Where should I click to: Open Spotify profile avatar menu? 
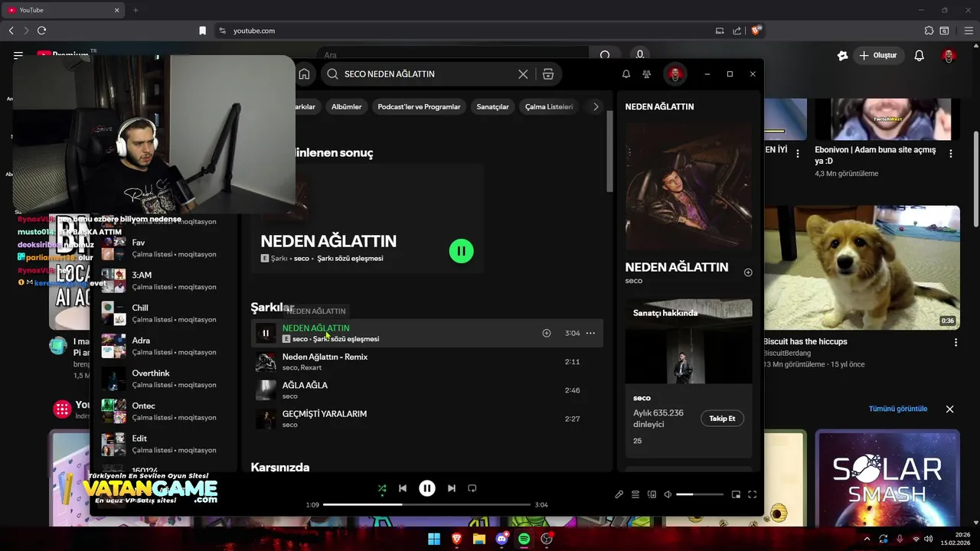coord(675,74)
